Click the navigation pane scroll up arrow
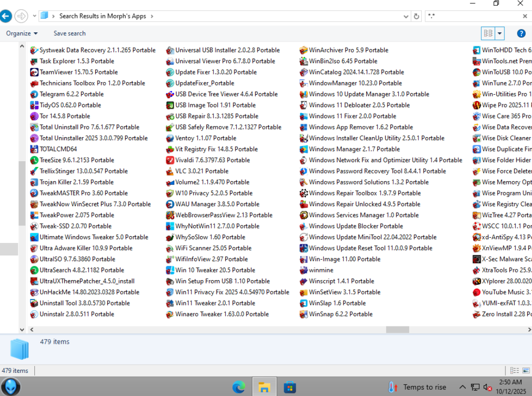Screen dimensions: 532x396 pyautogui.click(x=22, y=46)
